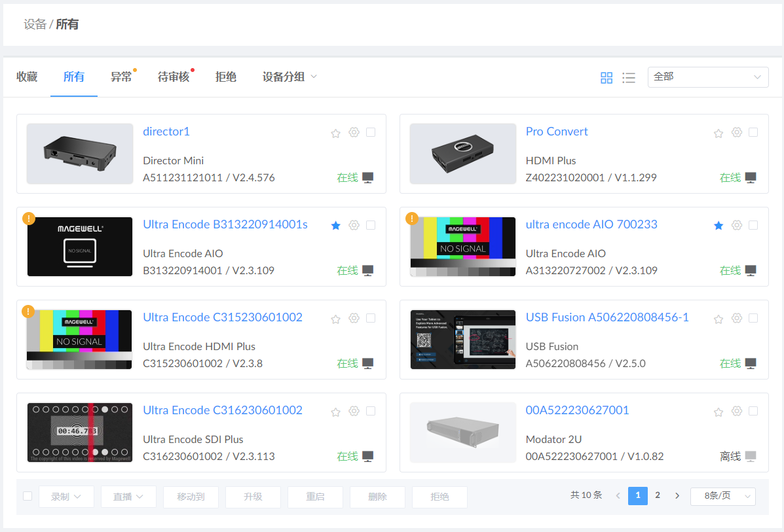
Task: Open the 待审核 tab
Action: pyautogui.click(x=174, y=77)
